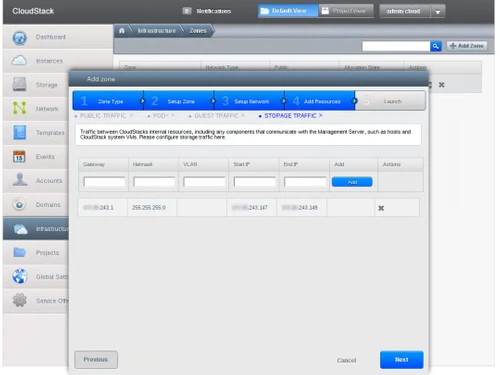500x375 pixels.
Task: Click the Add Zone button
Action: 467,46
